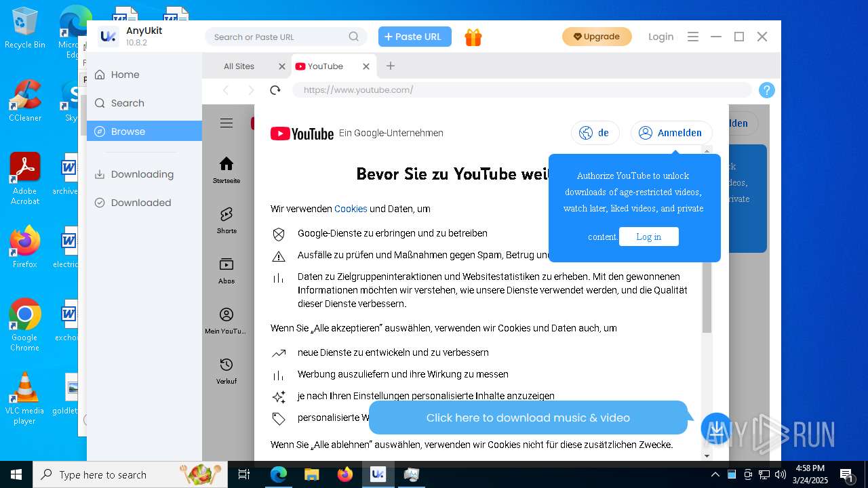Click the Login link in the title bar

coord(660,37)
